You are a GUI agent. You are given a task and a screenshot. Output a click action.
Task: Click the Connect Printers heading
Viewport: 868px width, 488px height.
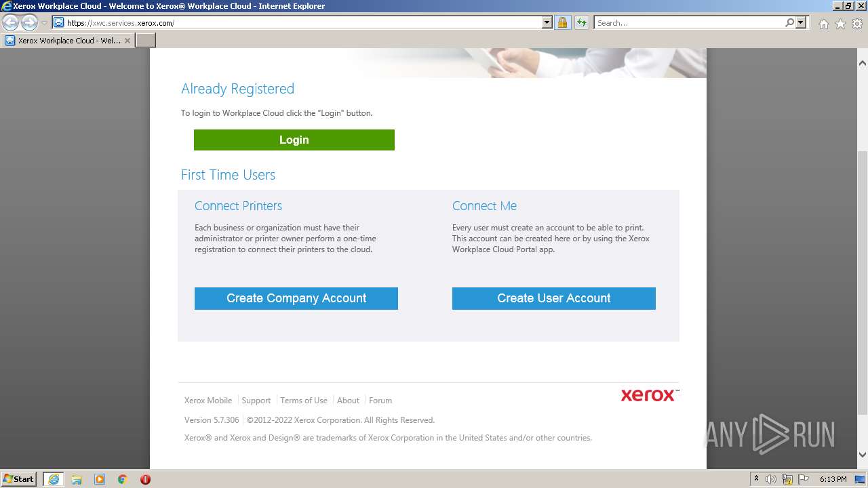click(x=238, y=206)
